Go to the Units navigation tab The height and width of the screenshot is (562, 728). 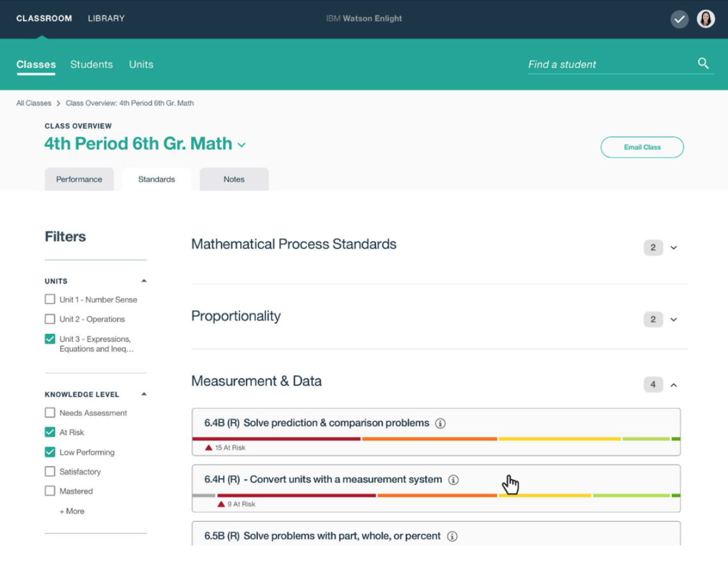coord(141,65)
